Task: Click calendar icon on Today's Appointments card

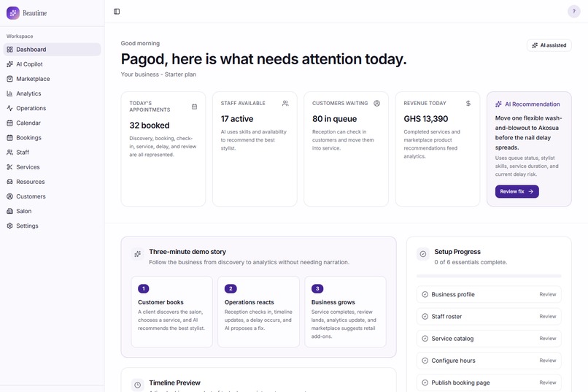Action: coord(194,107)
